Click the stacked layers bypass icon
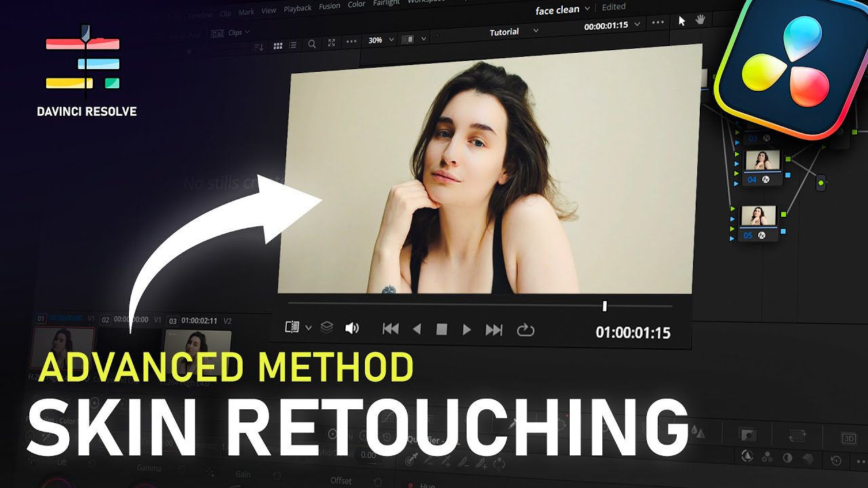Viewport: 868px width, 488px height. tap(327, 327)
